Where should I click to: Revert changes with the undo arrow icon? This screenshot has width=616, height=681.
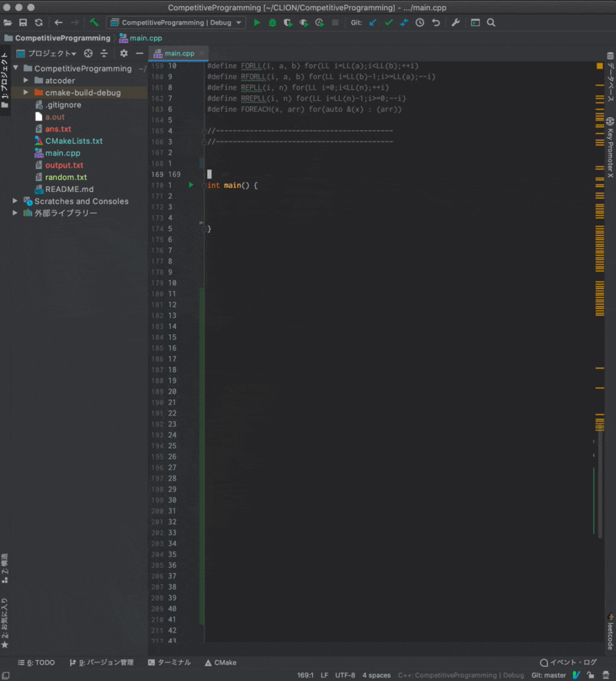point(436,22)
